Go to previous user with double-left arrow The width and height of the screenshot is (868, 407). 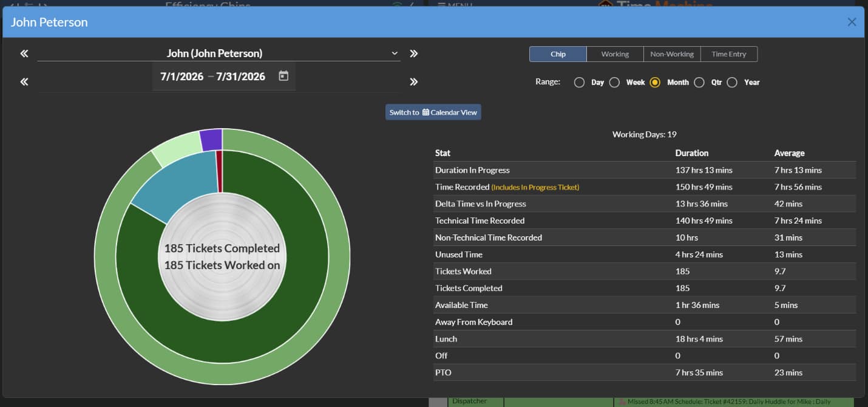(24, 53)
